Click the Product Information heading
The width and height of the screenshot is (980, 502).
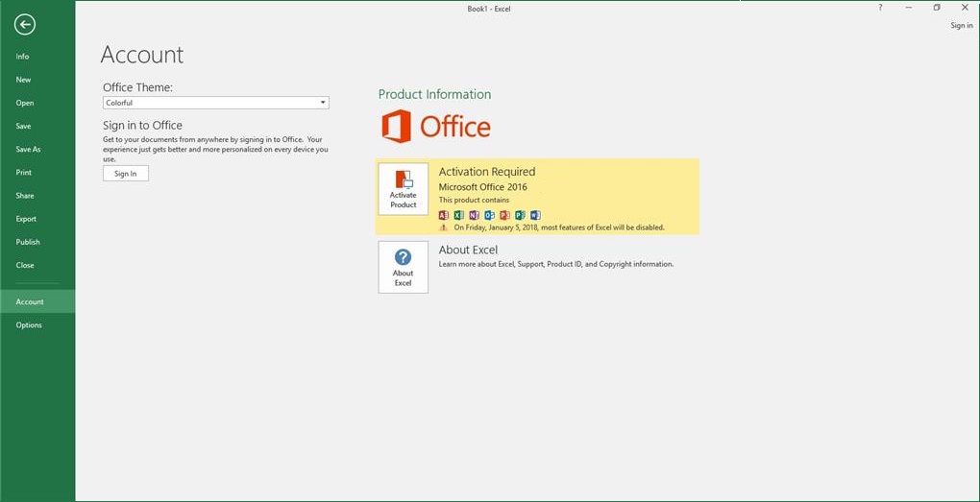[x=434, y=94]
